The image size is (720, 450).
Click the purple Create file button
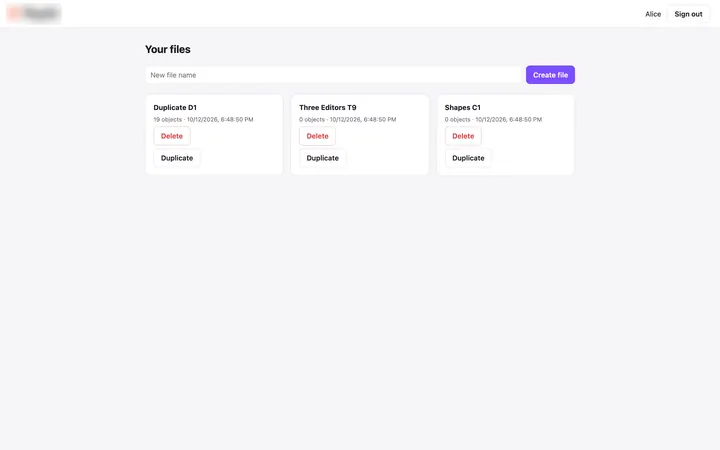[550, 75]
